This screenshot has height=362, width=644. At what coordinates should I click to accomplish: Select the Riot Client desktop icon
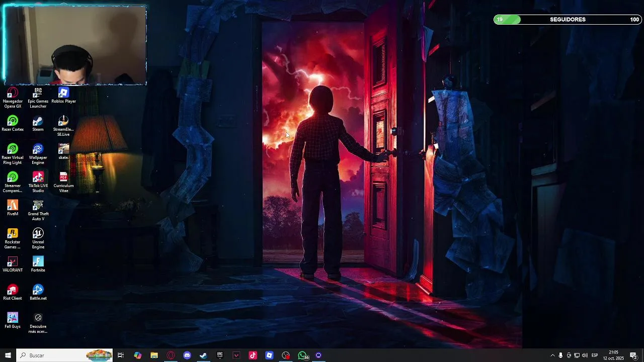pos(13,293)
